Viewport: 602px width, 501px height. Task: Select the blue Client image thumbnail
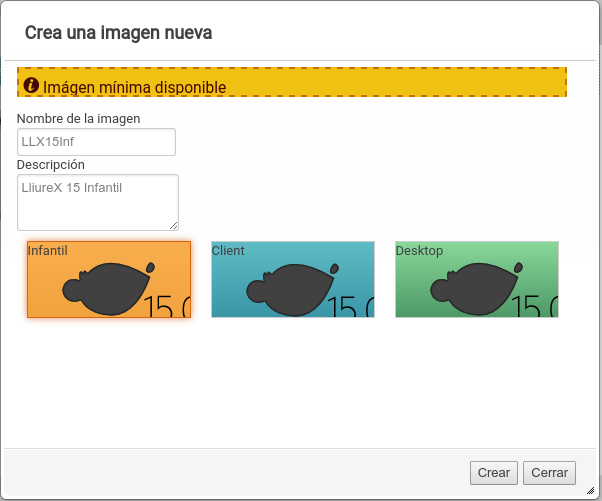click(x=292, y=279)
